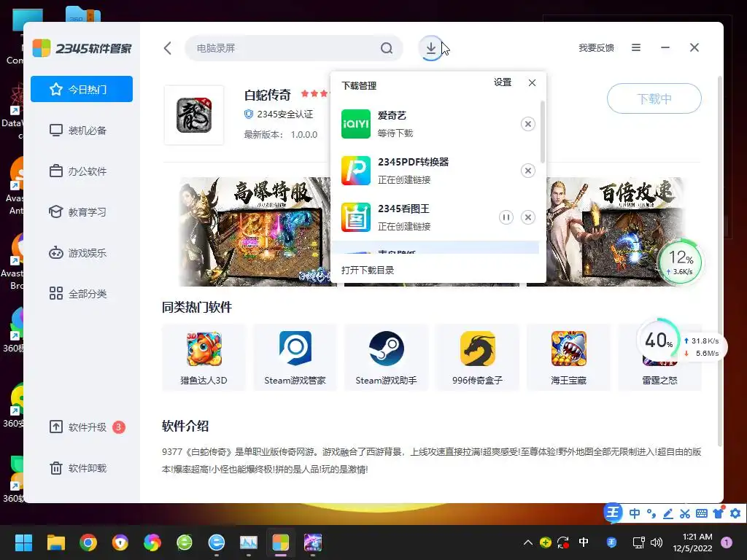Click the 40% speed progress circle
This screenshot has width=747, height=560.
click(x=659, y=340)
